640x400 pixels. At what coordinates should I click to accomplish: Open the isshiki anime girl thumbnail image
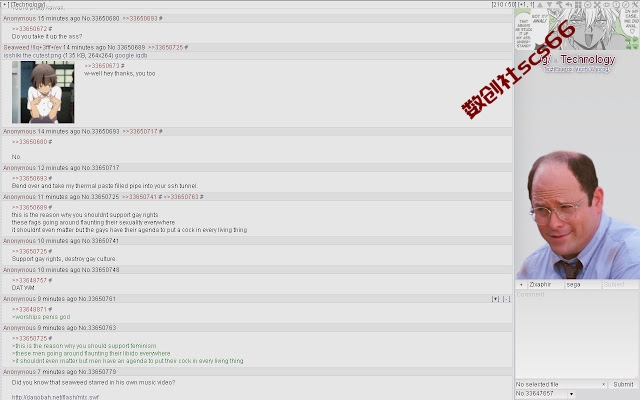pos(43,92)
